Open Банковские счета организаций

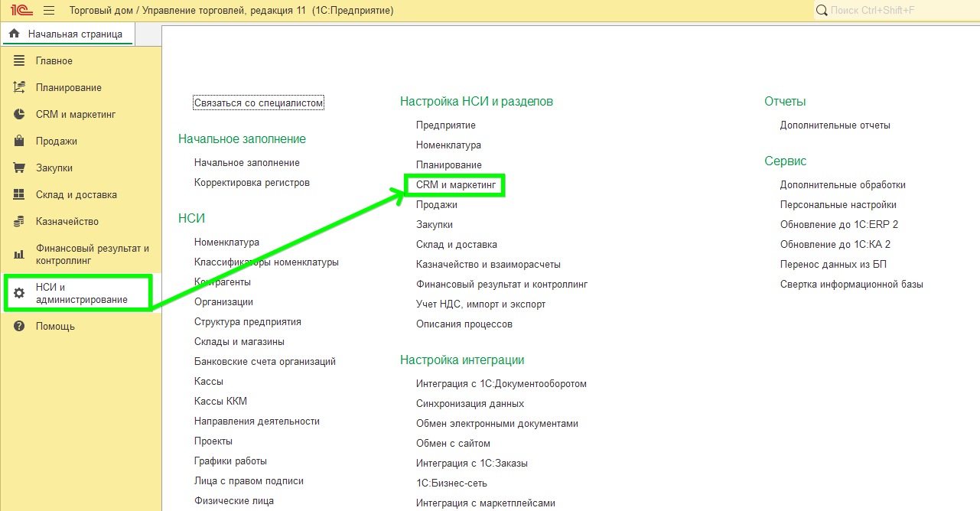click(265, 362)
